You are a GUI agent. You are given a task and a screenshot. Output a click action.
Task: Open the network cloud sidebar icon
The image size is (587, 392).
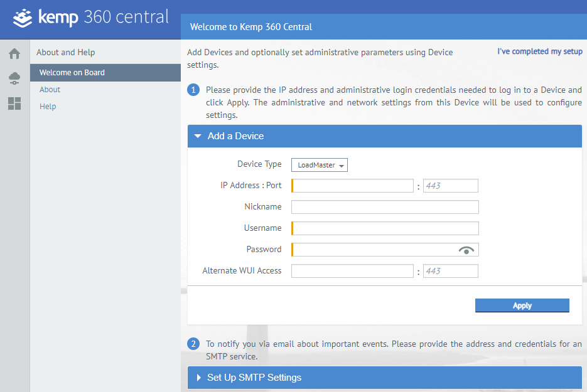14,78
